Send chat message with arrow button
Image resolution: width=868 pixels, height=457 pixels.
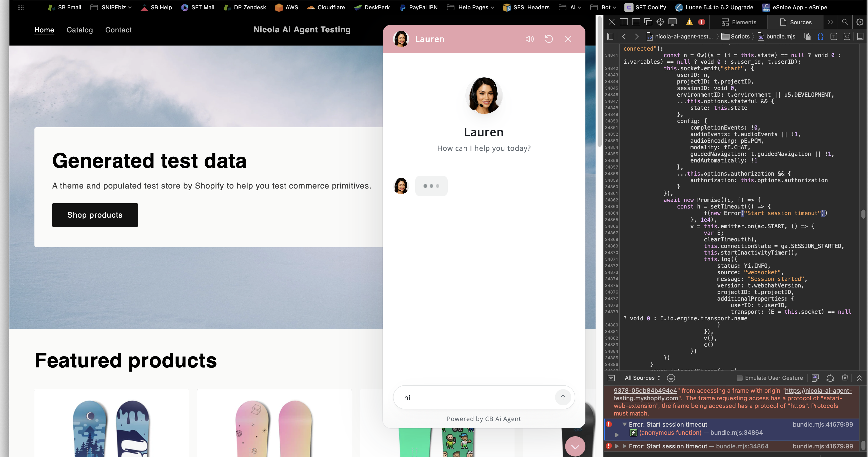(x=562, y=397)
